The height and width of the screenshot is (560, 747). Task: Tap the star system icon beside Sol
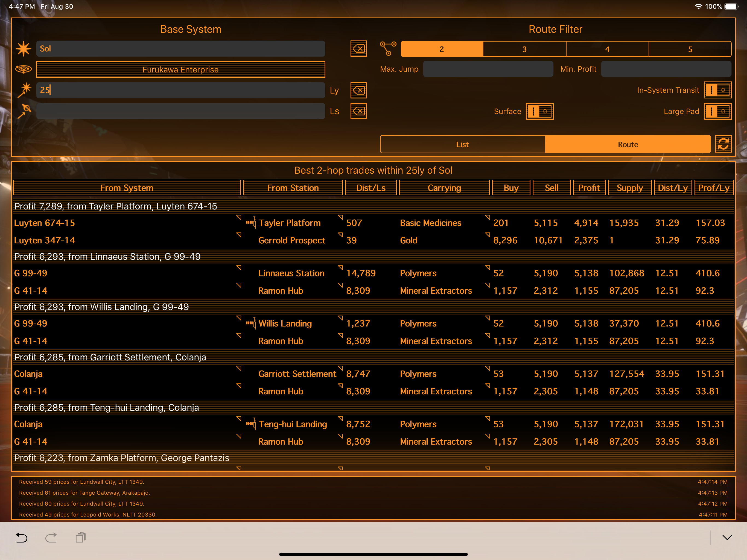pos(23,49)
